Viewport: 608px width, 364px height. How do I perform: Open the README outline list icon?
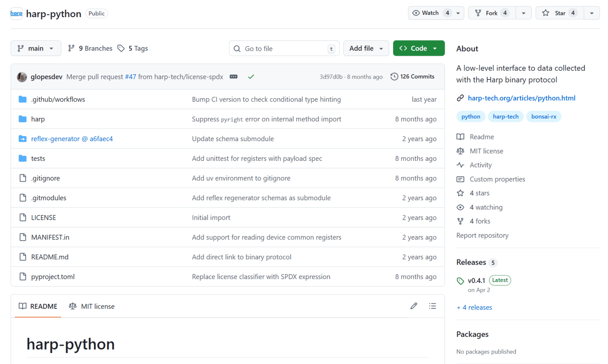pos(432,306)
